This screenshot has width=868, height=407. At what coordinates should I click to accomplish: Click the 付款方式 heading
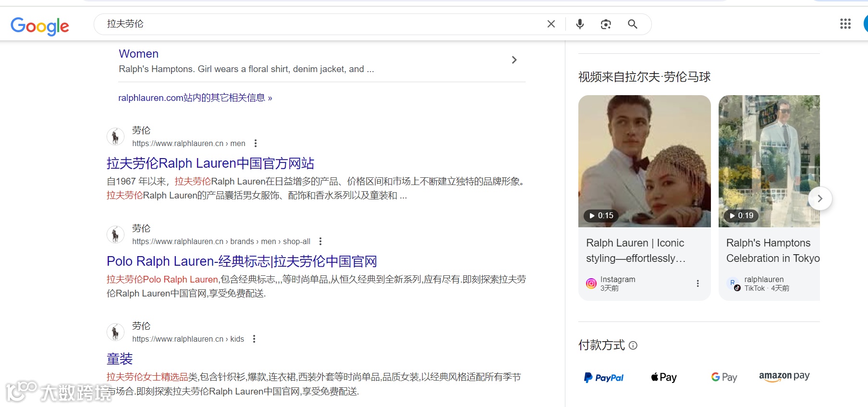[602, 345]
